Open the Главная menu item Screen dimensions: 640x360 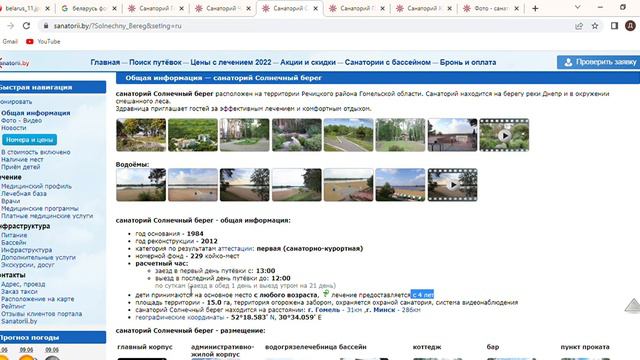click(x=105, y=62)
